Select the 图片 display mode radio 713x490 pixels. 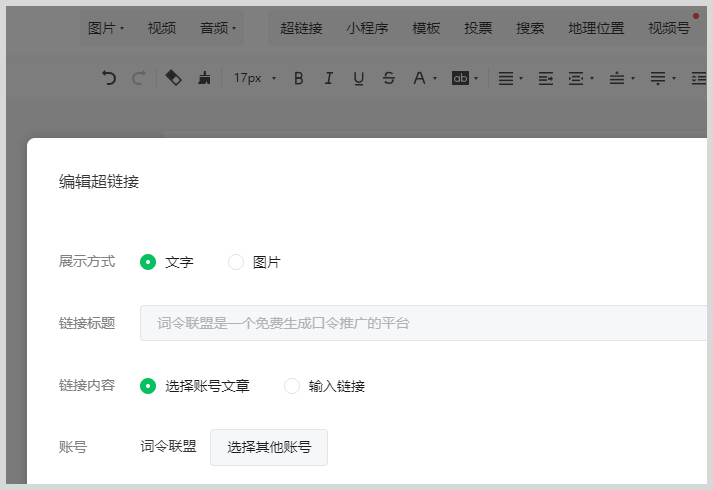236,262
